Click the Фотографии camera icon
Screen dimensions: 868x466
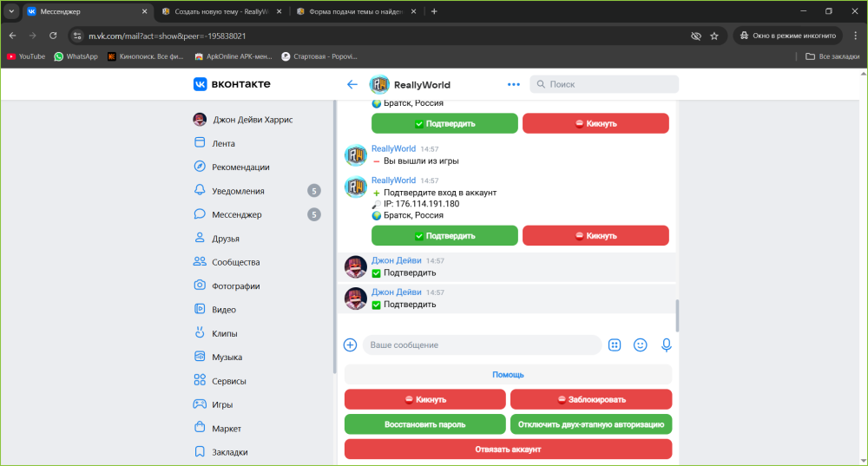click(200, 285)
